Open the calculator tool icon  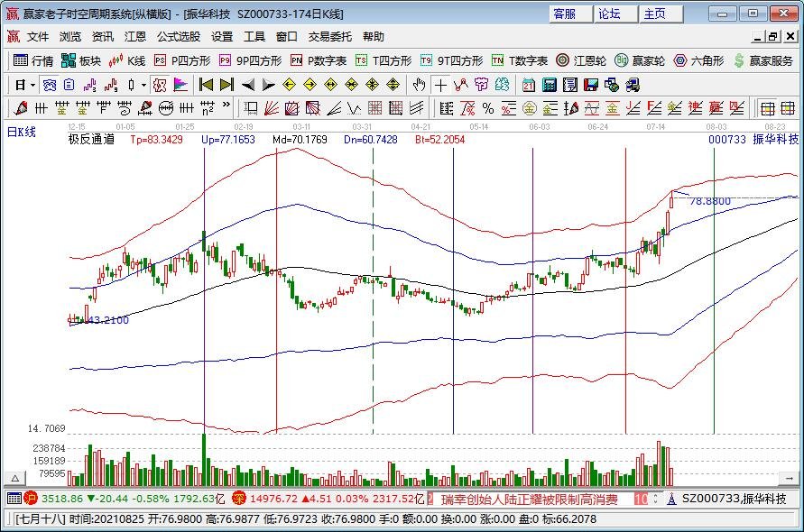point(550,85)
